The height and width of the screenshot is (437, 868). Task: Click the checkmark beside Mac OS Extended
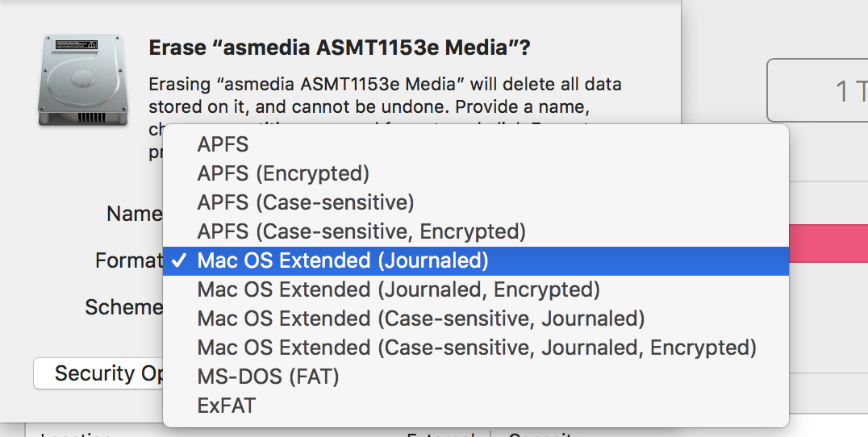click(178, 260)
